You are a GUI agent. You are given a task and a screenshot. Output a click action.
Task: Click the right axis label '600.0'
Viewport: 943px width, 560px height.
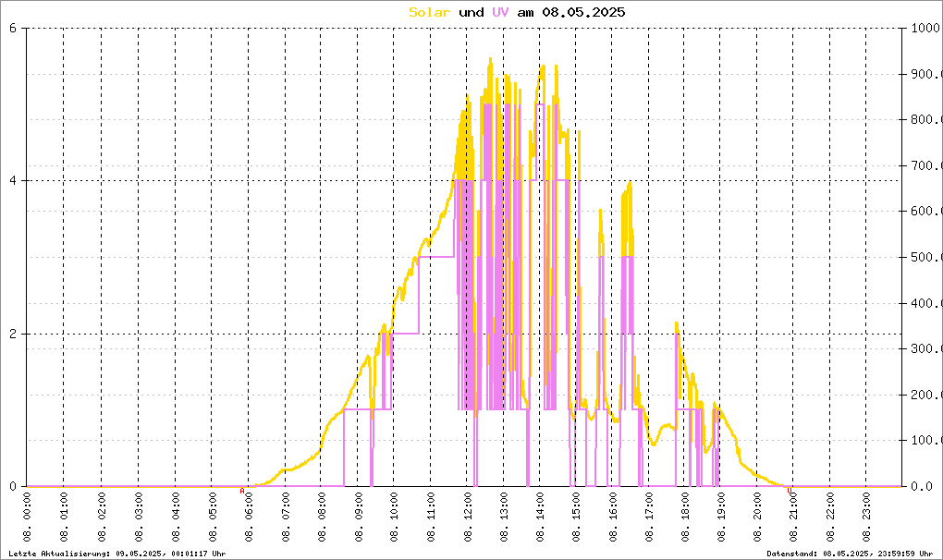coord(926,211)
